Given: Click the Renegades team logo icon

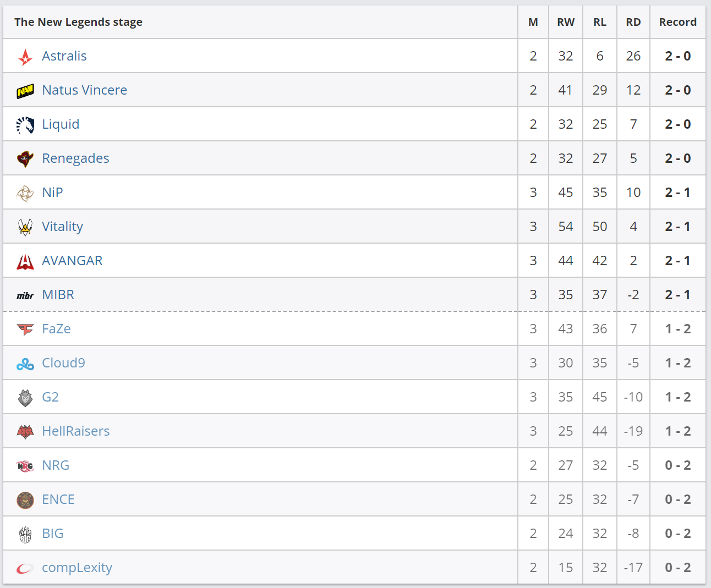Looking at the screenshot, I should (25, 159).
